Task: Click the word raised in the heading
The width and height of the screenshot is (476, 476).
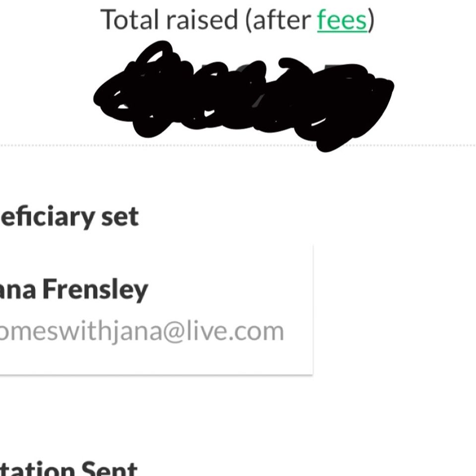Action: [x=202, y=20]
